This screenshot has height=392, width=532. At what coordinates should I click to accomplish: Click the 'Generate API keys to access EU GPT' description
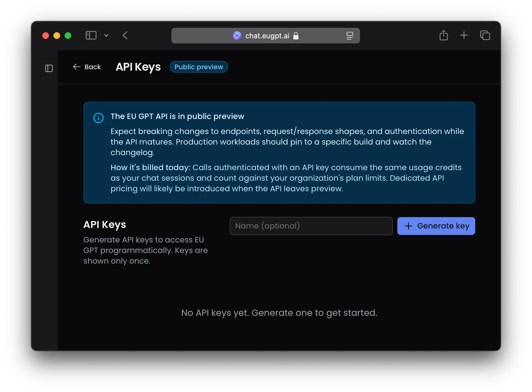point(146,250)
